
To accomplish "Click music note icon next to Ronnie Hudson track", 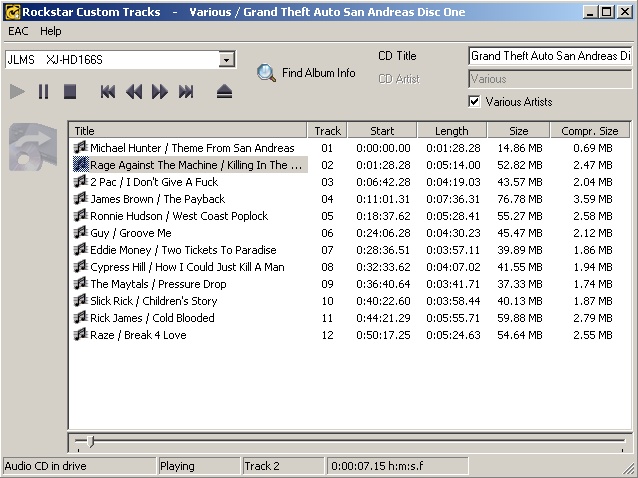I will pos(81,216).
